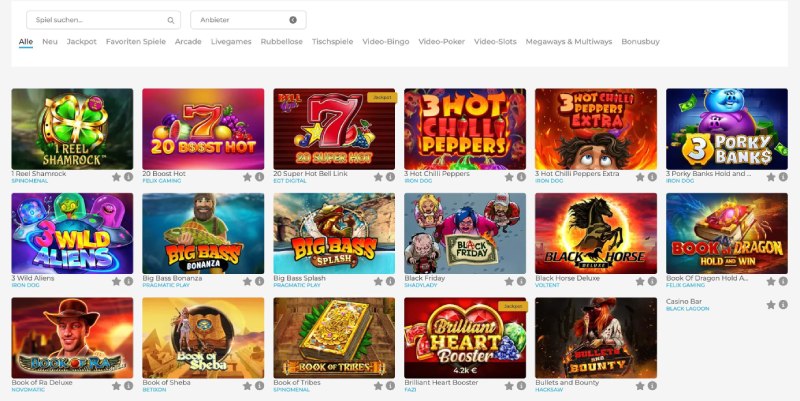
Task: Add 3 Wild Aliens to favorites
Action: pyautogui.click(x=116, y=282)
